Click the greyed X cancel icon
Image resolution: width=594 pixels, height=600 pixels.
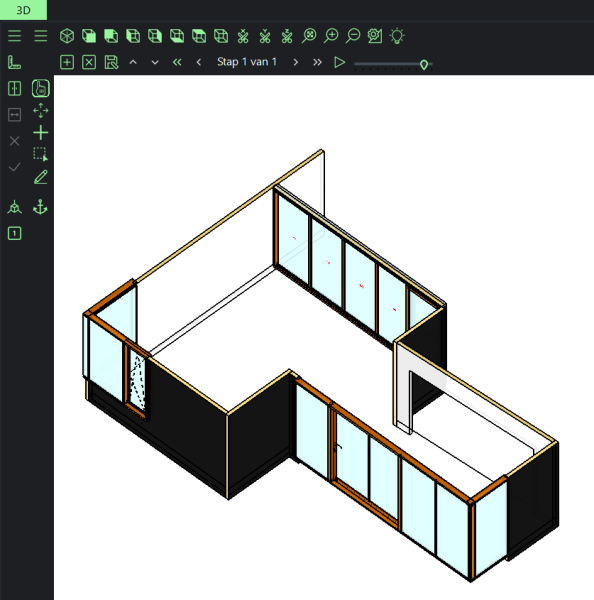tap(15, 141)
